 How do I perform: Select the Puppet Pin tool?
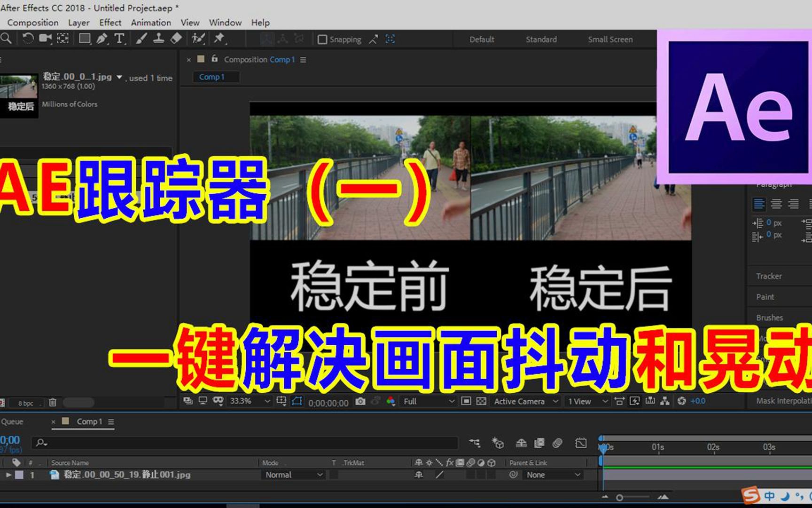pos(219,39)
